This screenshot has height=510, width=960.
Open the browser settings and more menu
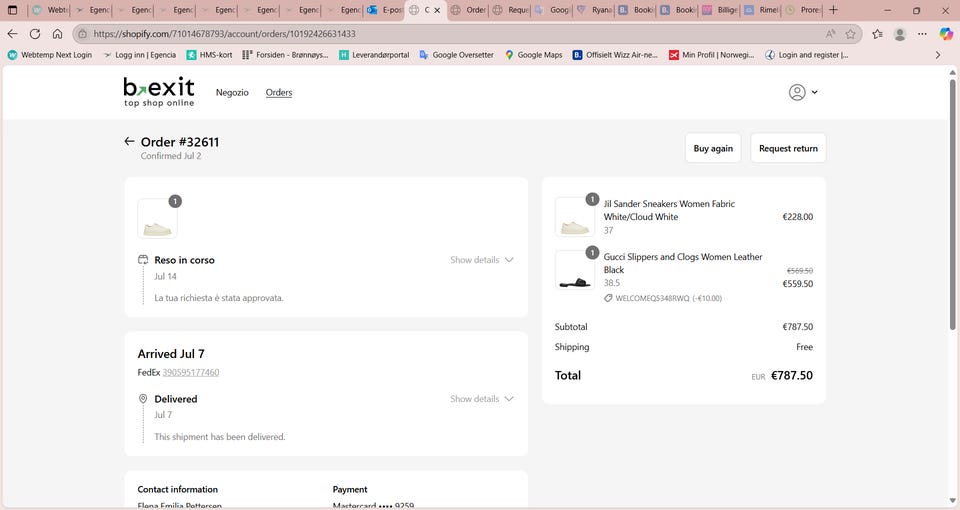922,34
